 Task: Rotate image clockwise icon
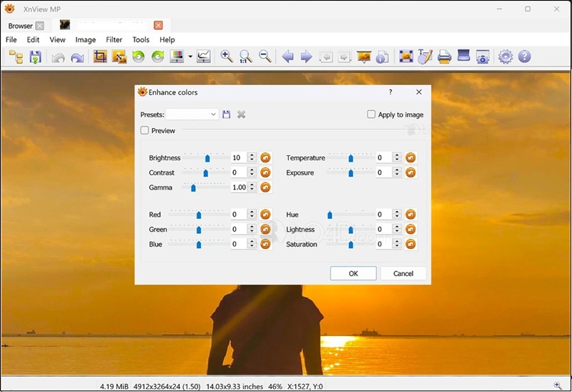pyautogui.click(x=157, y=57)
